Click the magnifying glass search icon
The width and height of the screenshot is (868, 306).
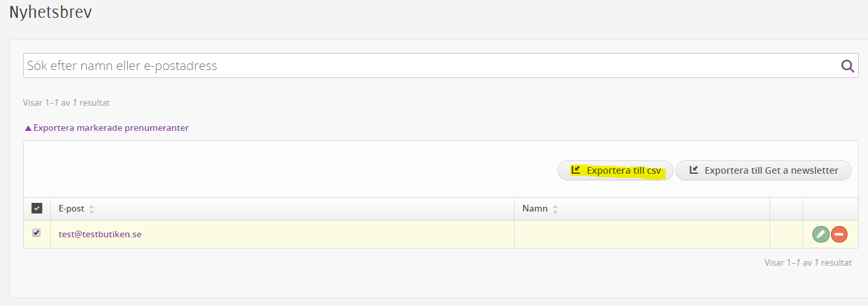point(847,65)
